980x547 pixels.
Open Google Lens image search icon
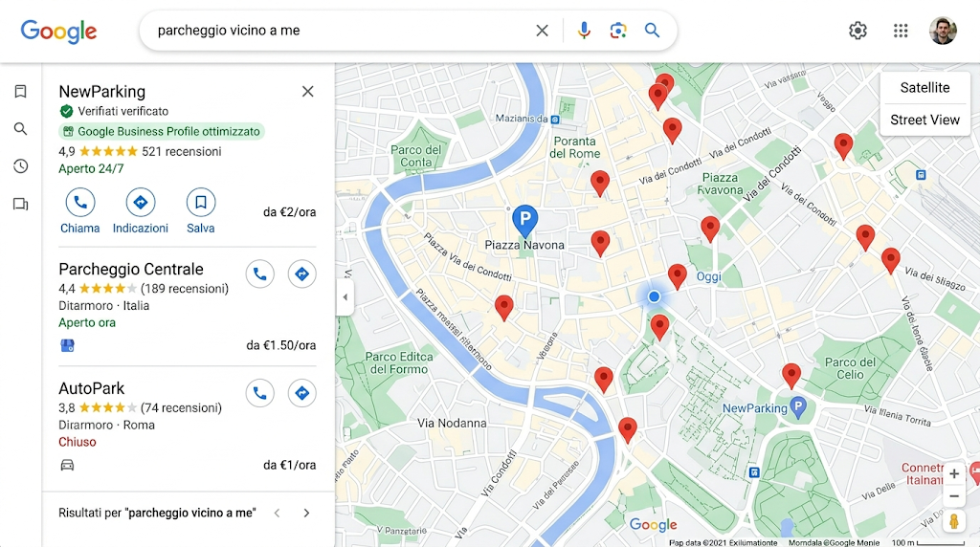tap(618, 31)
